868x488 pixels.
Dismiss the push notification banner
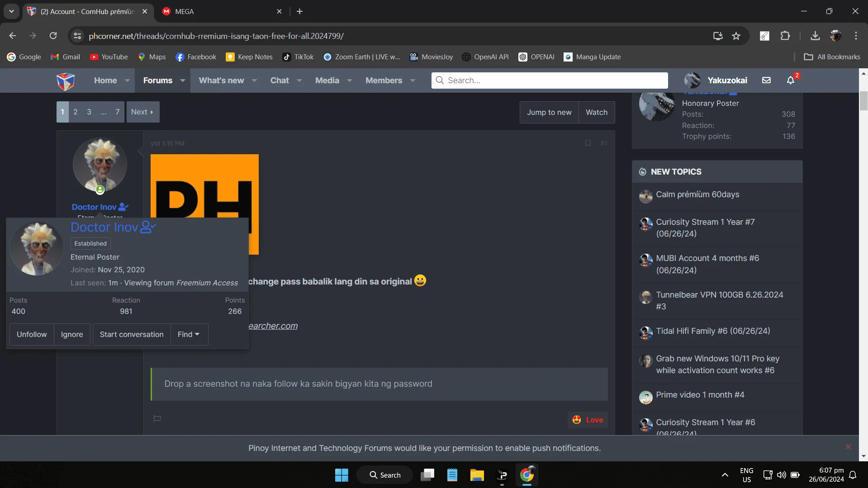pyautogui.click(x=848, y=447)
